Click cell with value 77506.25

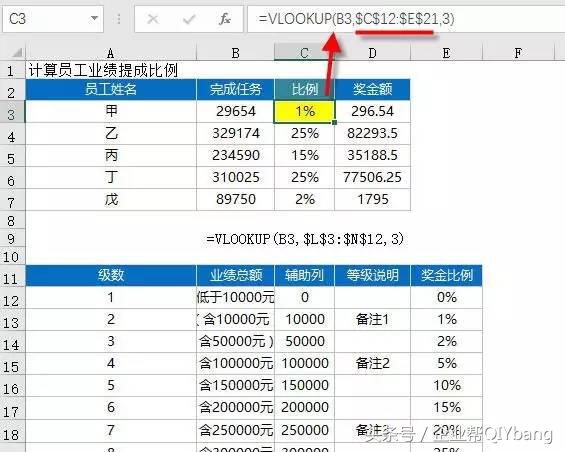point(373,177)
